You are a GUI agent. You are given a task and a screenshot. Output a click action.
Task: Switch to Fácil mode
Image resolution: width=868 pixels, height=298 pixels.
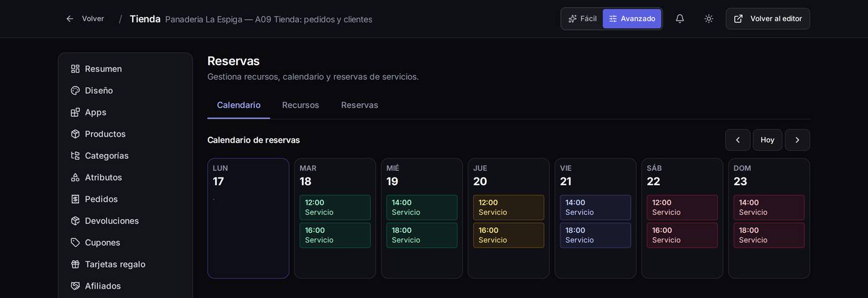click(x=582, y=19)
